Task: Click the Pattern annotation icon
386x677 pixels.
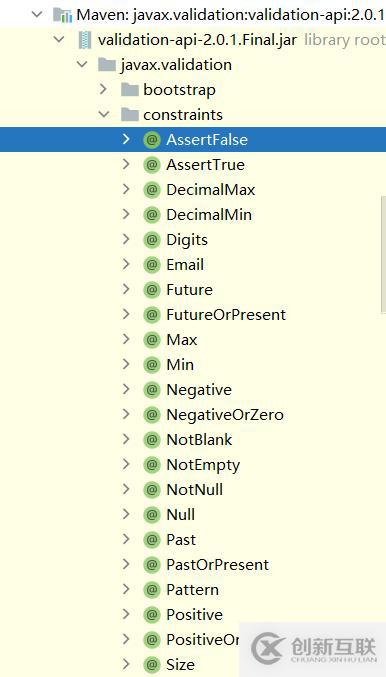Action: (152, 590)
